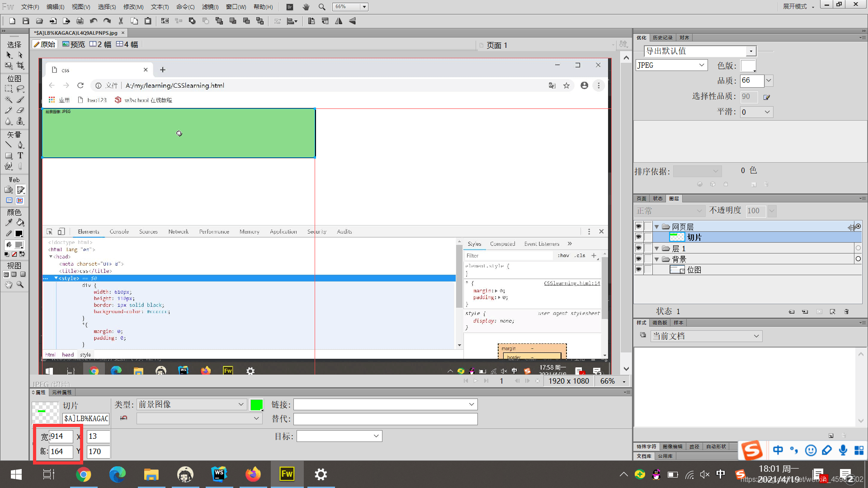The width and height of the screenshot is (868, 488).
Task: Select the Pen tool
Action: tap(20, 145)
